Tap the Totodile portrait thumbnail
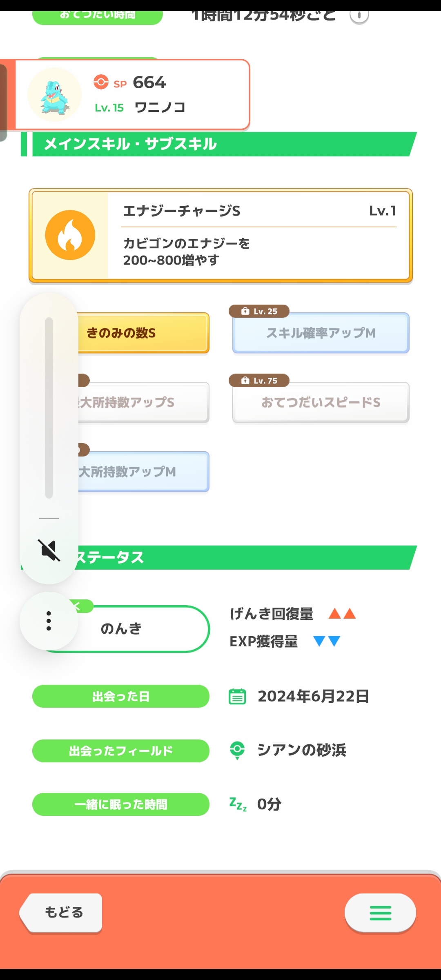 tap(54, 95)
